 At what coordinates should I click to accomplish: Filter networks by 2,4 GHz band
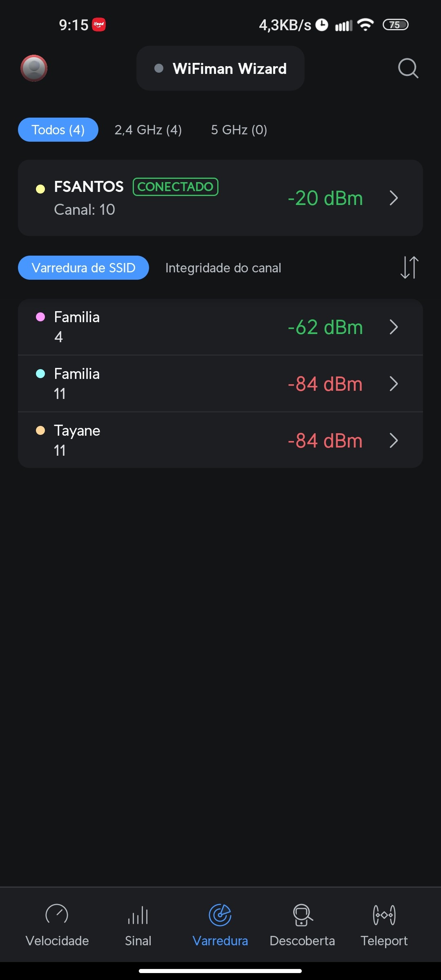148,130
